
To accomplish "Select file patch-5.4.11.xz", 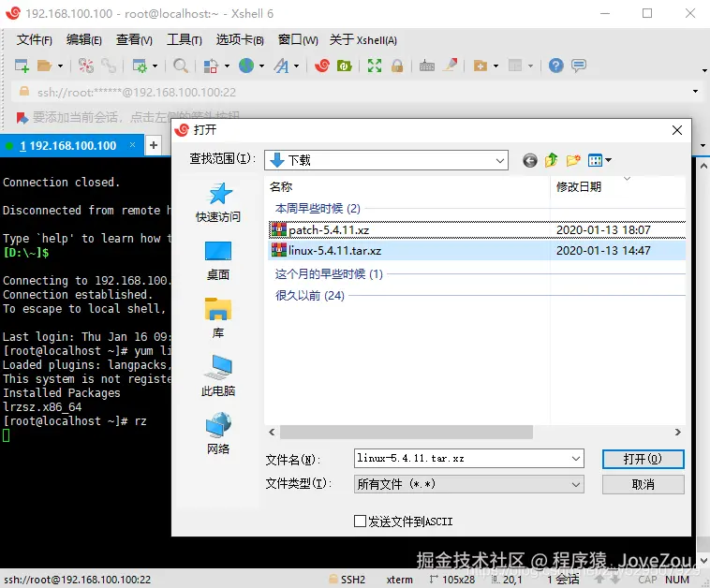I will tap(477, 230).
